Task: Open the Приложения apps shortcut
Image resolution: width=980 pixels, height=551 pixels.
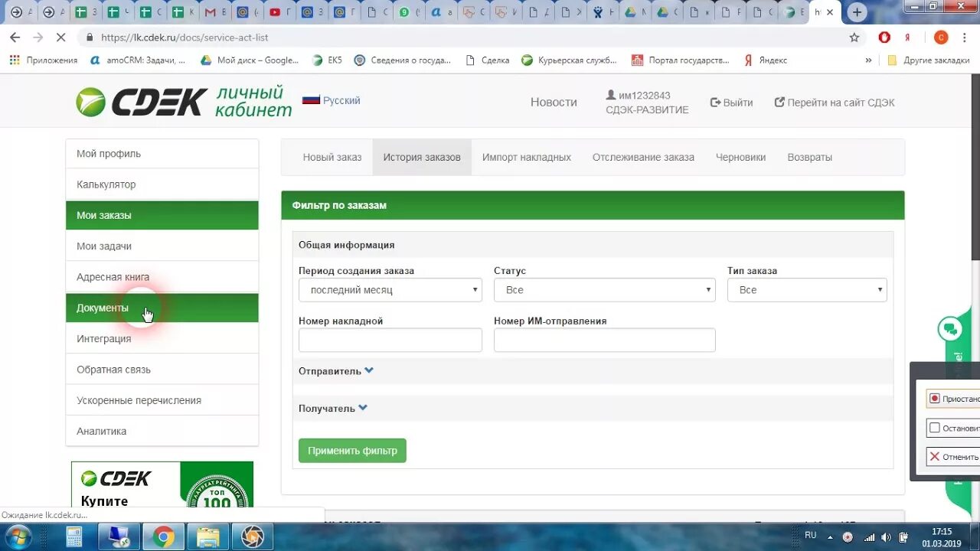Action: [44, 60]
